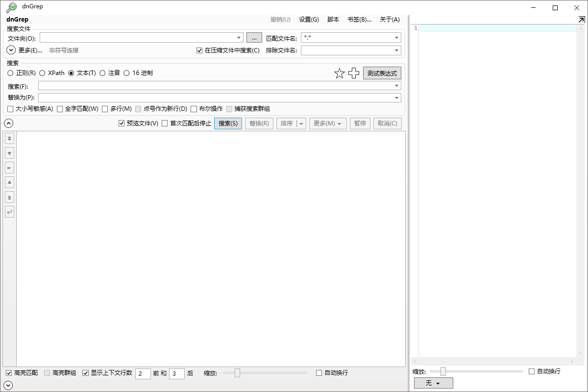Image resolution: width=588 pixels, height=392 pixels.
Task: Open the 排序 dropdown arrow
Action: [x=301, y=123]
